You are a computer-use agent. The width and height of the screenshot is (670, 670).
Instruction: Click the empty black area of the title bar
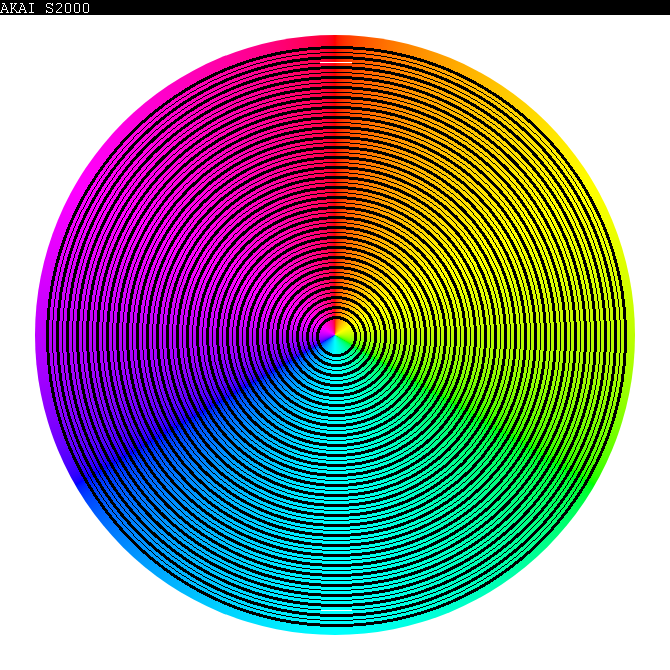pyautogui.click(x=400, y=8)
